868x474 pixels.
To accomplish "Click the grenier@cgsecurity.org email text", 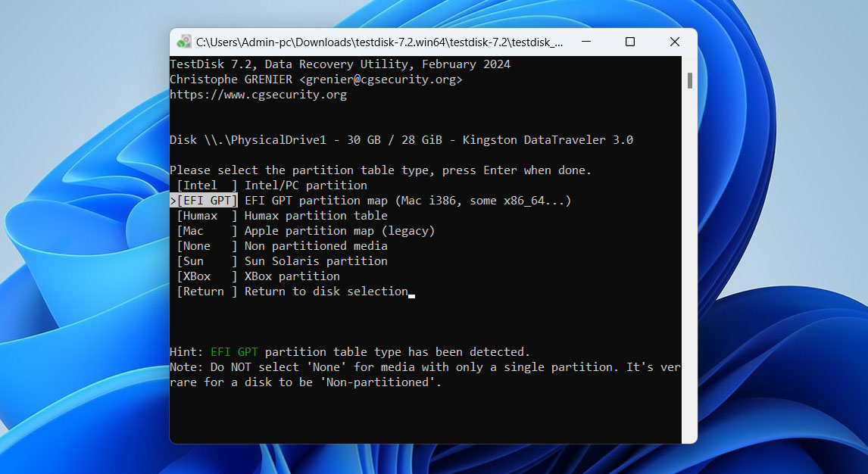I will pyautogui.click(x=382, y=79).
